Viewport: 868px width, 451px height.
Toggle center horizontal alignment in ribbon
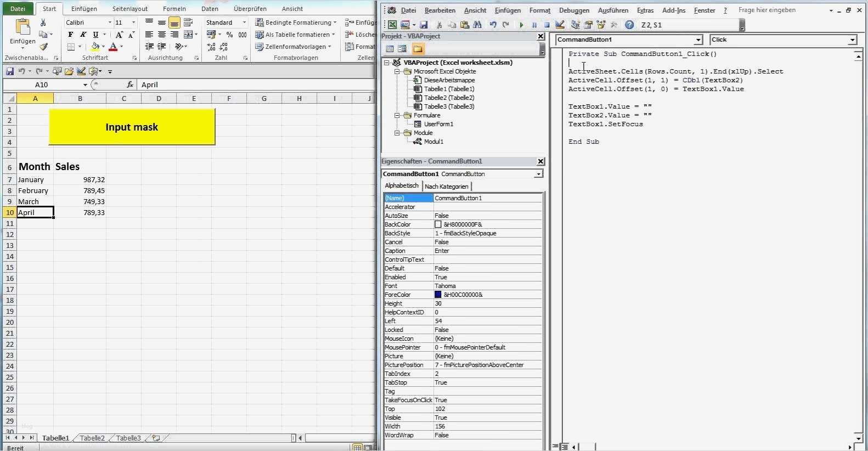click(x=162, y=35)
